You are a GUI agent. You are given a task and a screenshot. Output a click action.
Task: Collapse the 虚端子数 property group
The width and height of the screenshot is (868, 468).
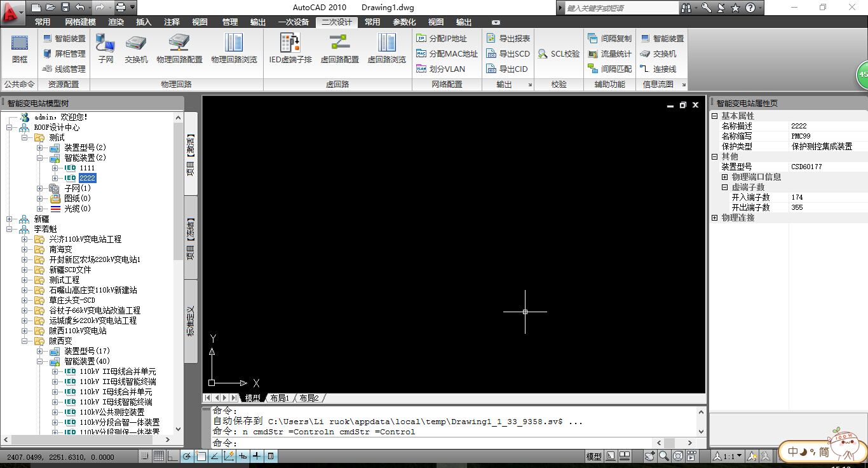724,188
